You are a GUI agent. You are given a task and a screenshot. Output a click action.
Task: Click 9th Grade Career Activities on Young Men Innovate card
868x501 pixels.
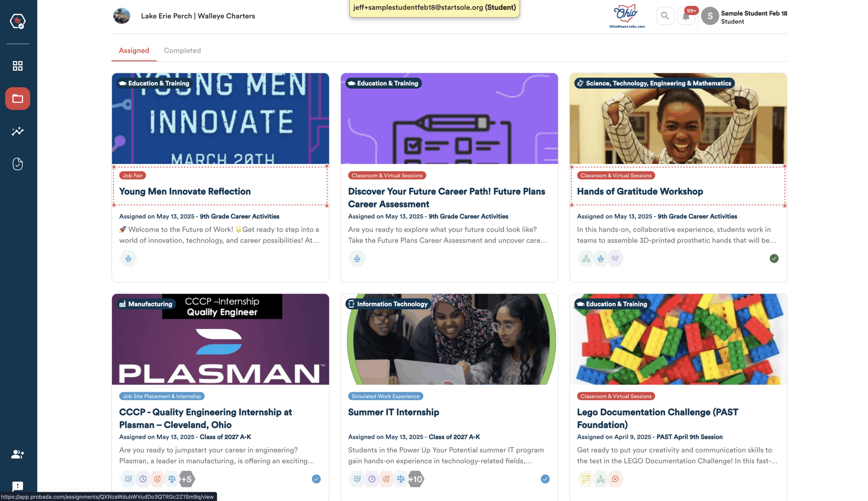[239, 216]
